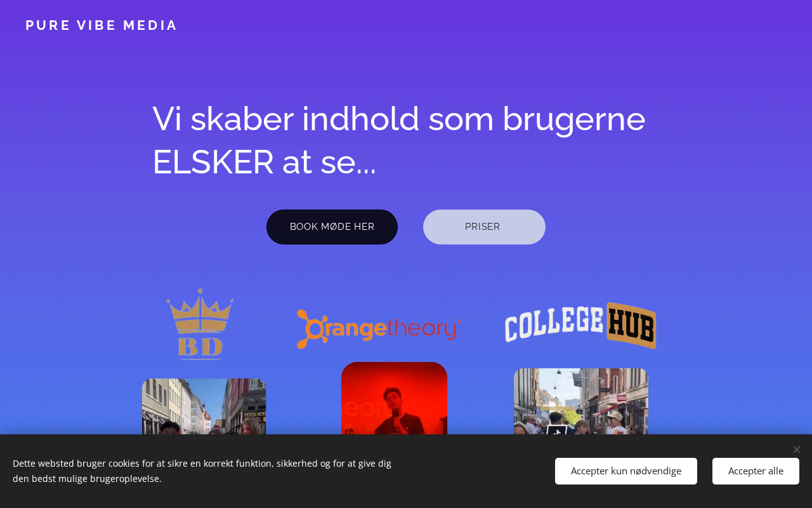Click the gold crown above BD letters
Viewport: 812px width, 508px height.
coord(200,311)
